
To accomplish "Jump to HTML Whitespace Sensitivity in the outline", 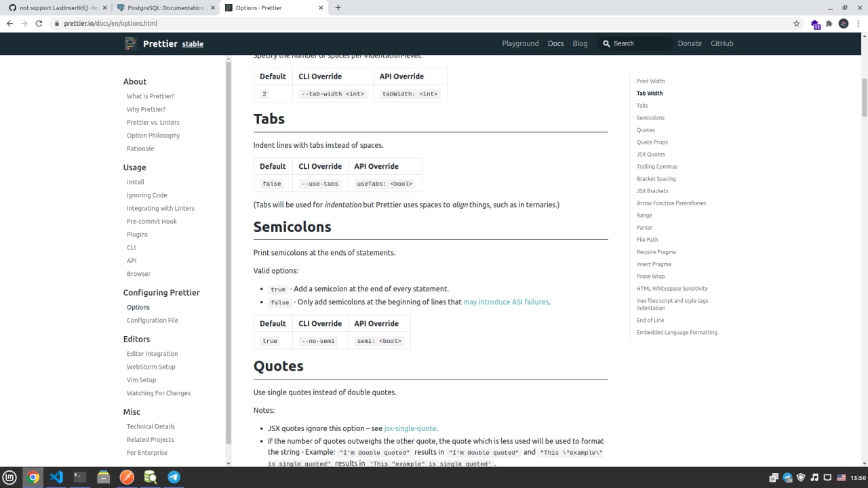I will (x=672, y=288).
